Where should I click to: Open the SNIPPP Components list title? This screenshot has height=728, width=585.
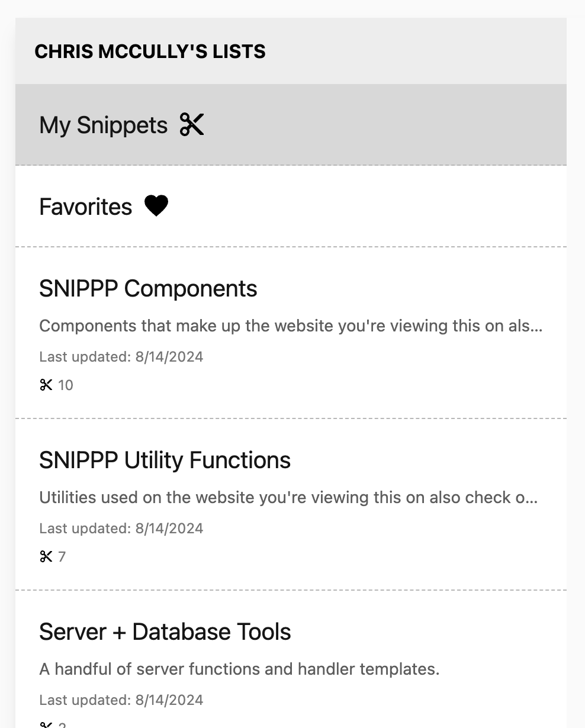coord(148,289)
